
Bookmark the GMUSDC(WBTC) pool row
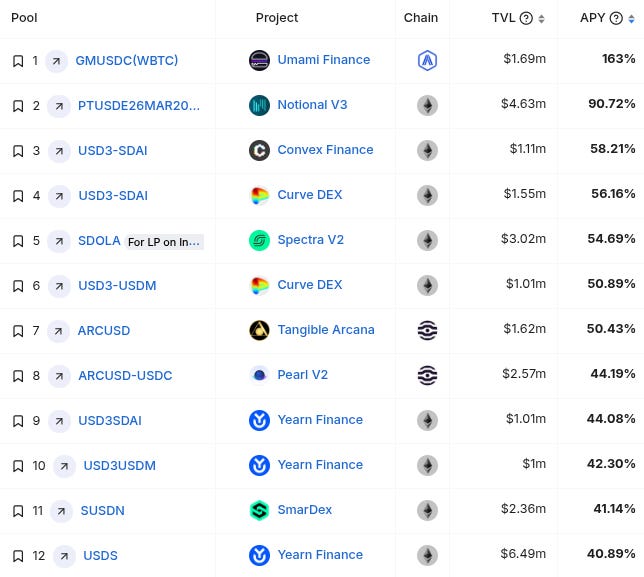coord(18,61)
